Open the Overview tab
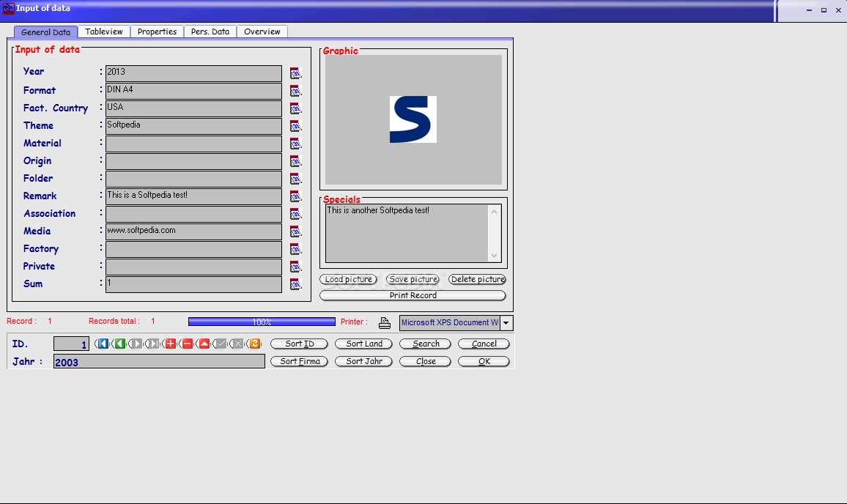This screenshot has width=847, height=504. click(262, 31)
